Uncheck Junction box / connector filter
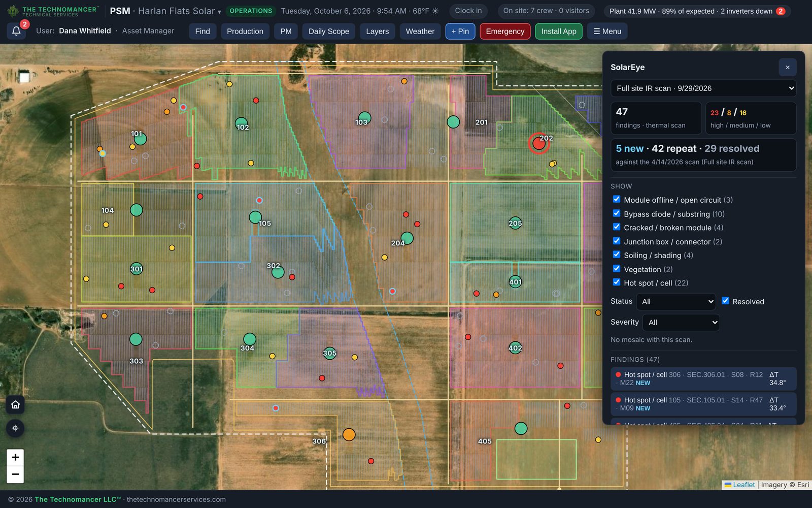This screenshot has width=812, height=508. coord(617,241)
